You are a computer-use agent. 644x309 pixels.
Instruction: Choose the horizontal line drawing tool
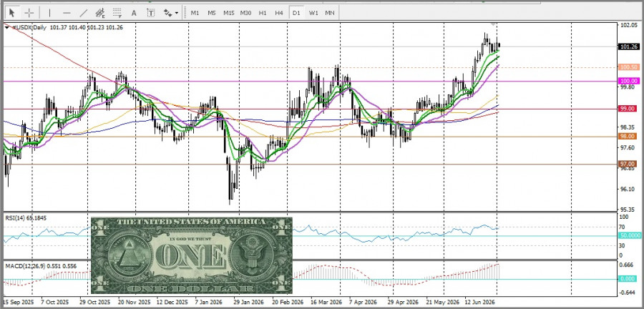pyautogui.click(x=67, y=13)
